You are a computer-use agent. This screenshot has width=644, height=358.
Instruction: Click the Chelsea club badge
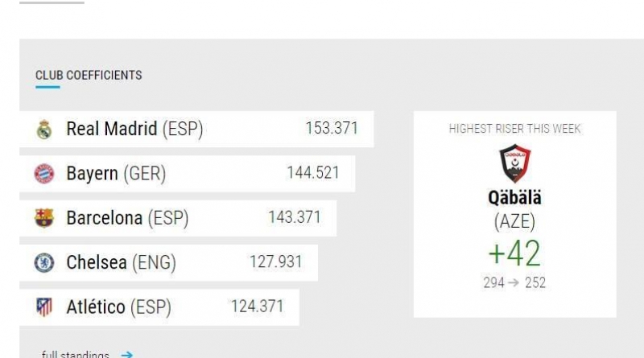point(44,262)
